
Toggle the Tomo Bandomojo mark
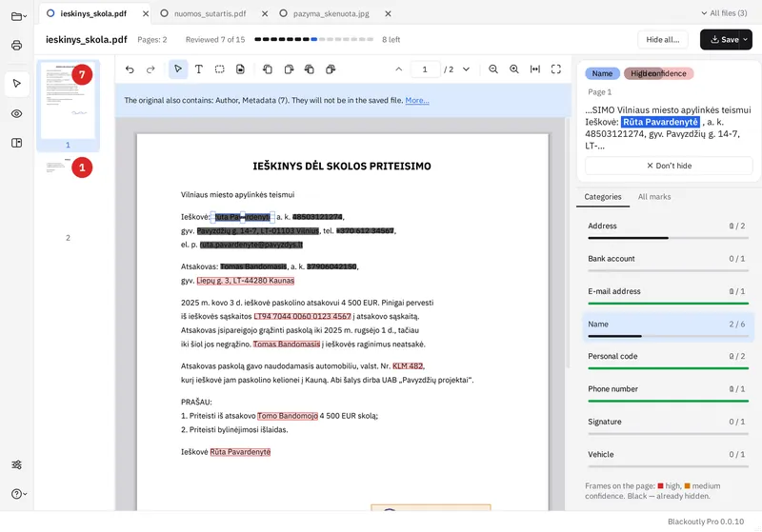[288, 416]
